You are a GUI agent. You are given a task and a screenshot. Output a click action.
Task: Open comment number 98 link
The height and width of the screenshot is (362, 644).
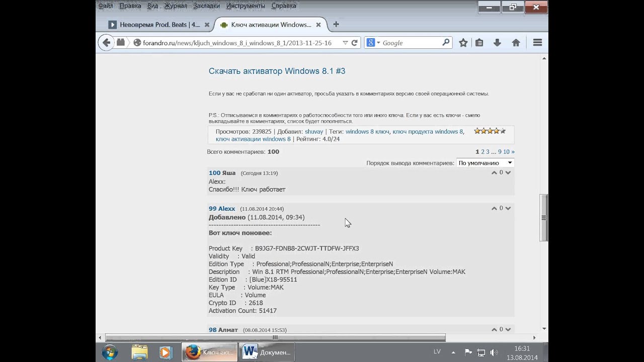pyautogui.click(x=212, y=330)
